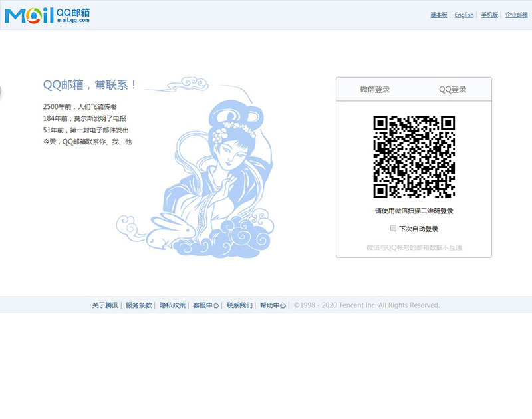The width and height of the screenshot is (532, 419).
Task: Switch to the QQ登录 tab
Action: 452,90
